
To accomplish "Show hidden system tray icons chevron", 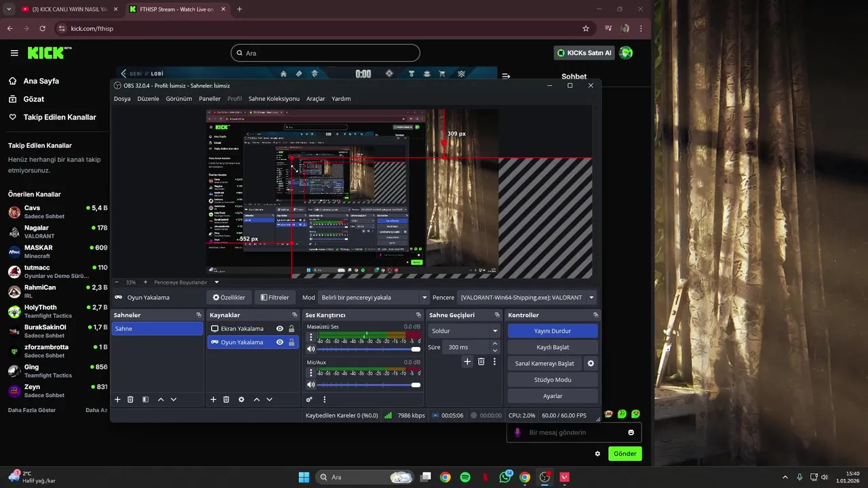I will point(785,477).
